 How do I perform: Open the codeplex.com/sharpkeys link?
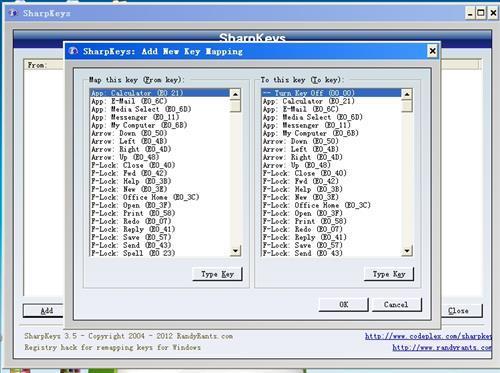(x=428, y=336)
